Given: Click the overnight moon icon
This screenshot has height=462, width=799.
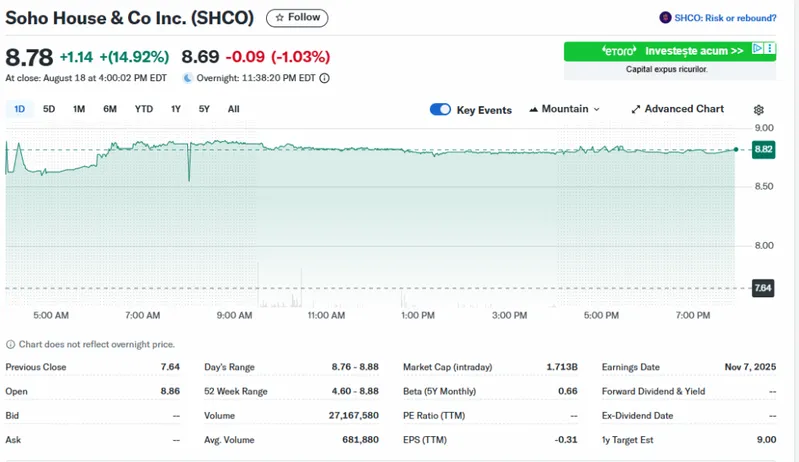Looking at the screenshot, I should [x=188, y=78].
